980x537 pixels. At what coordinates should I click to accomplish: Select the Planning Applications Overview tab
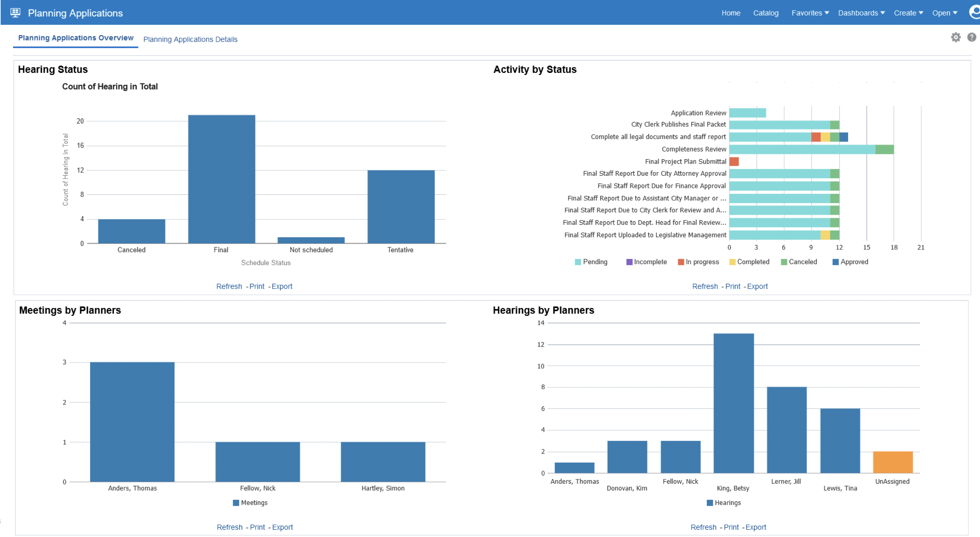coord(76,38)
